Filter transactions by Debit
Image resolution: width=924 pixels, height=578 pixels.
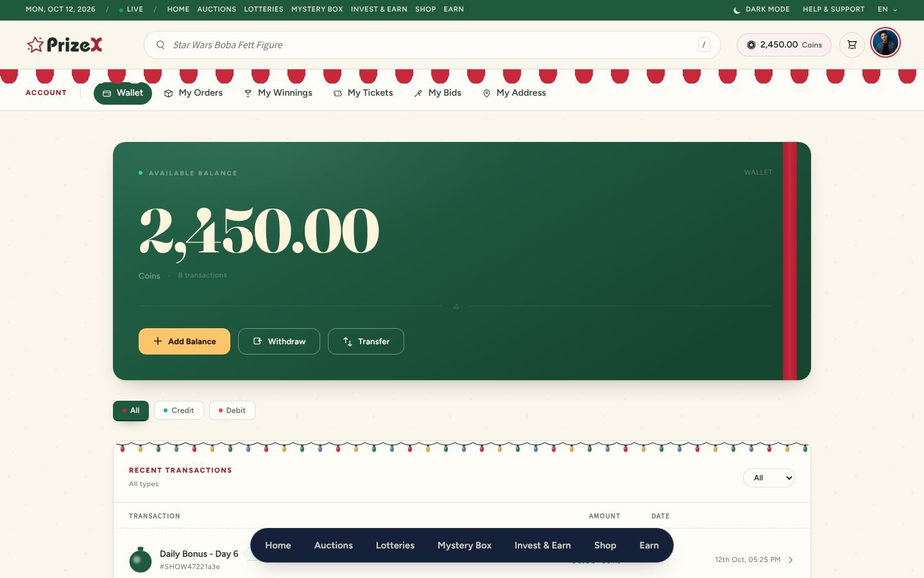[x=232, y=410]
